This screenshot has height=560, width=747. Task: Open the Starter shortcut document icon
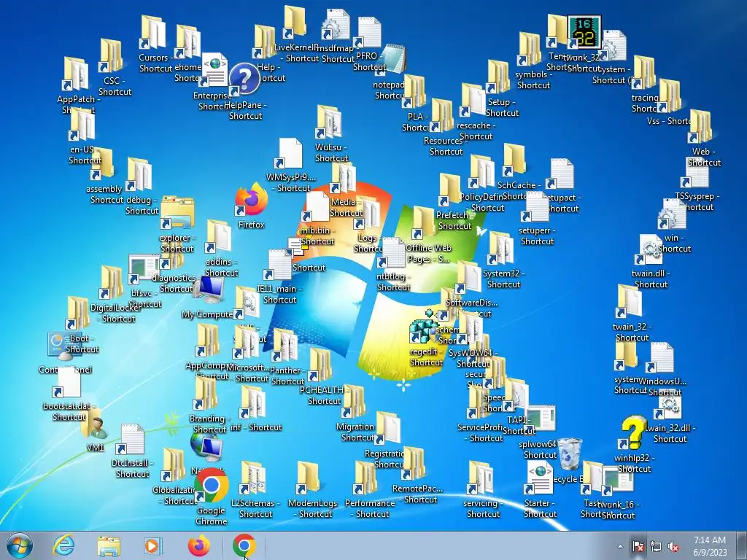click(539, 478)
